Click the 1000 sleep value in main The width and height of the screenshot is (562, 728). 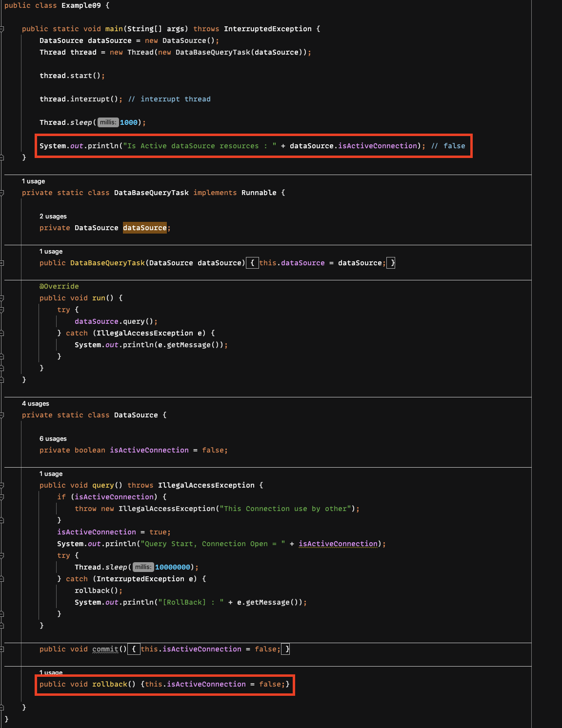point(129,122)
